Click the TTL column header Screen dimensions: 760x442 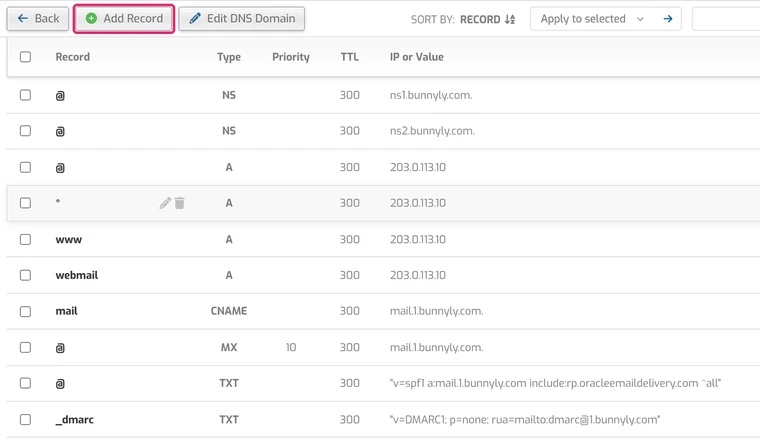point(349,57)
